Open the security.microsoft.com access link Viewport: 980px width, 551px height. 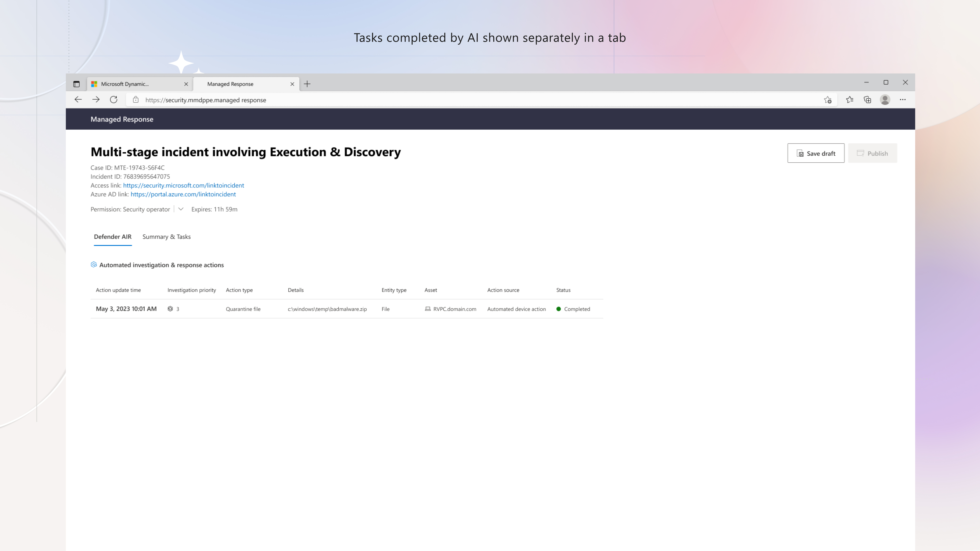click(183, 185)
